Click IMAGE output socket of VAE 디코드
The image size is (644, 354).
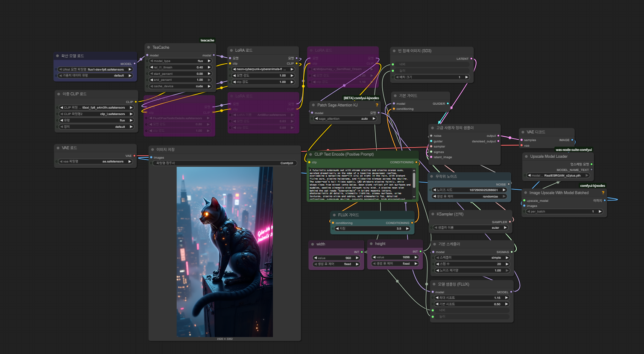click(572, 140)
